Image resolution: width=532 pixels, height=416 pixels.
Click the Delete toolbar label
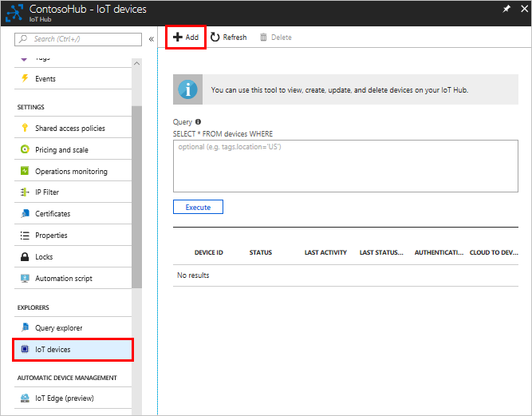tap(282, 38)
